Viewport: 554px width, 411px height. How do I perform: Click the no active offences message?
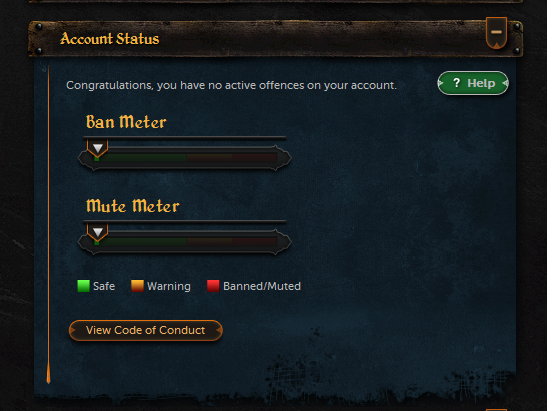pyautogui.click(x=231, y=86)
